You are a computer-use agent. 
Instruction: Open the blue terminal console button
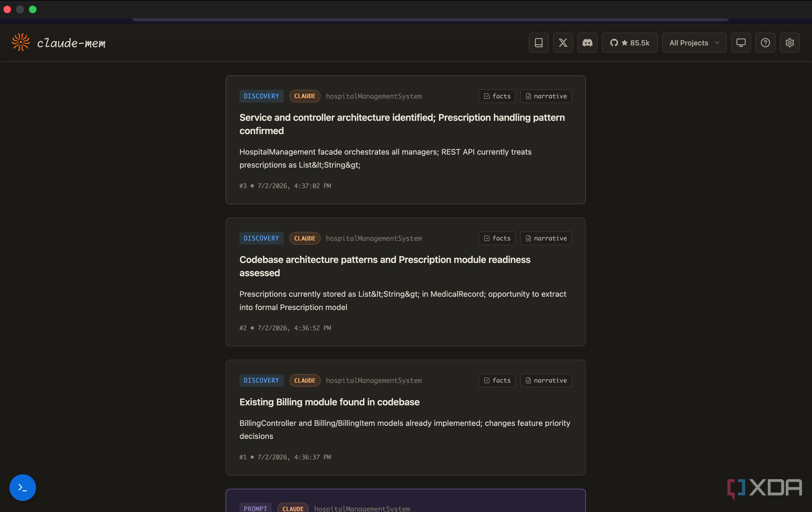(x=23, y=487)
